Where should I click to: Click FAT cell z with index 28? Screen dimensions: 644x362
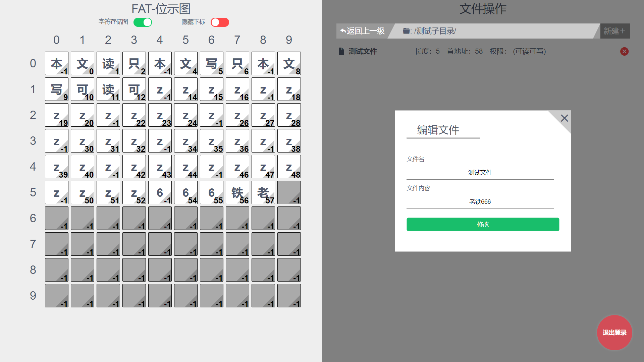289,115
